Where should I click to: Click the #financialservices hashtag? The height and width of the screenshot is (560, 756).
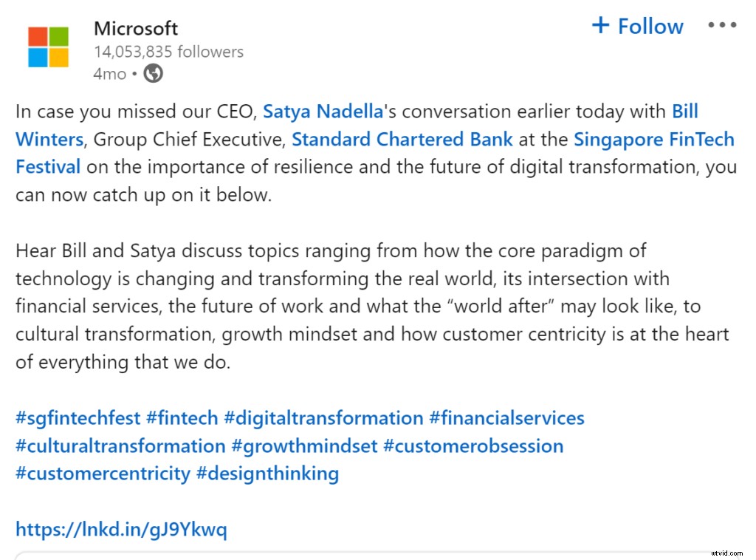pyautogui.click(x=506, y=418)
